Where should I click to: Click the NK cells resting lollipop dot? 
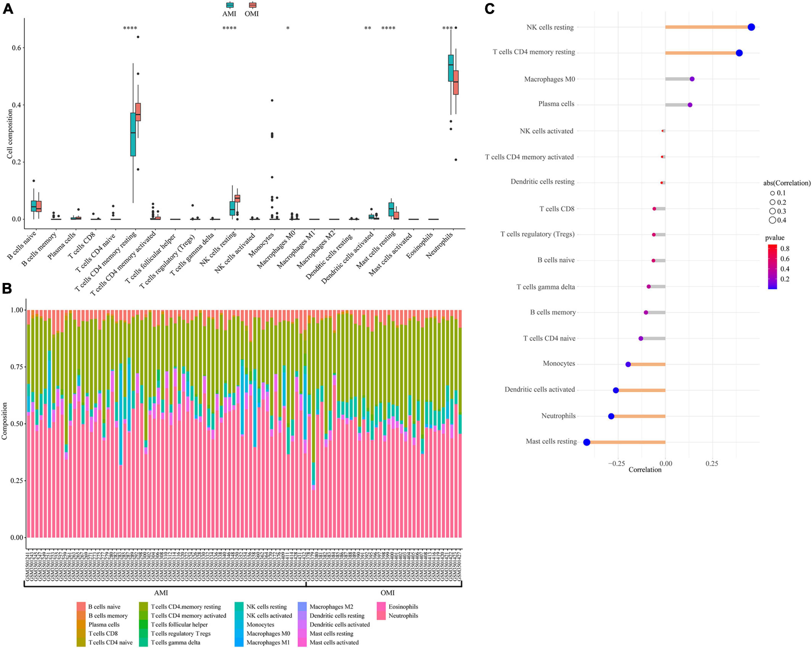tap(751, 27)
